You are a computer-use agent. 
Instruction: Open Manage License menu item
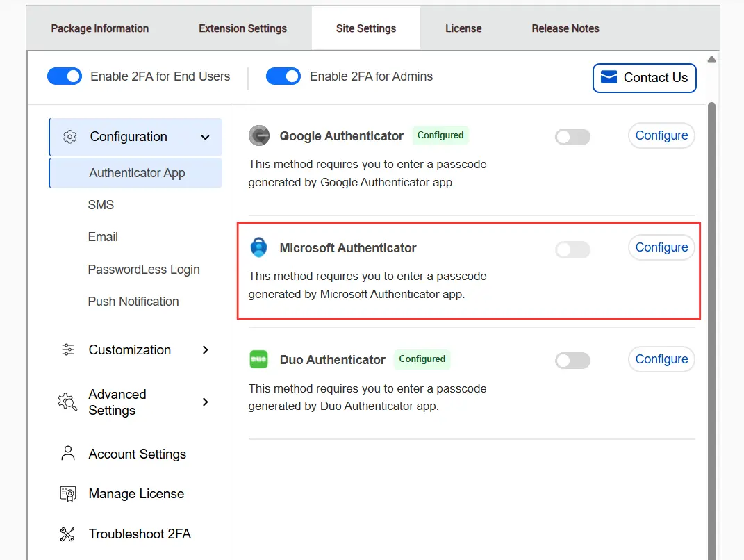(x=135, y=494)
